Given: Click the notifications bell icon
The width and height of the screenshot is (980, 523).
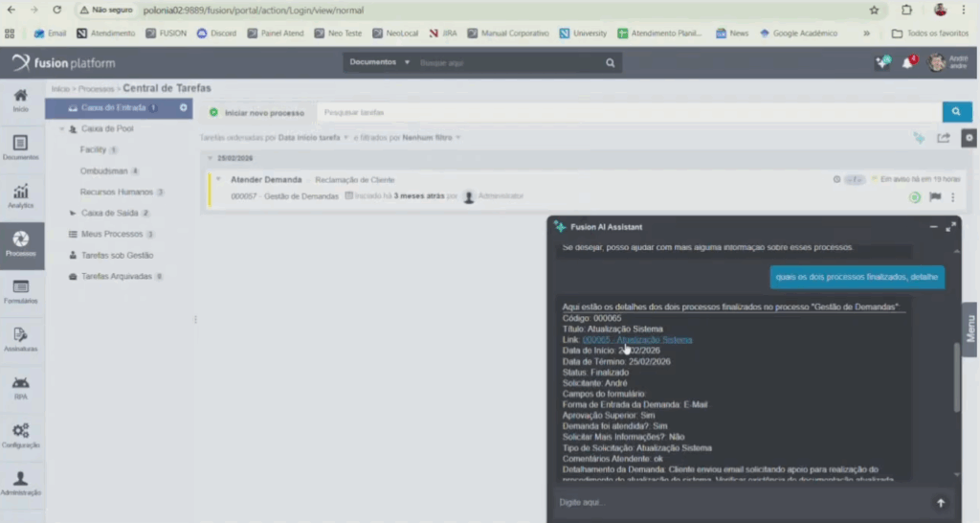Looking at the screenshot, I should point(907,63).
